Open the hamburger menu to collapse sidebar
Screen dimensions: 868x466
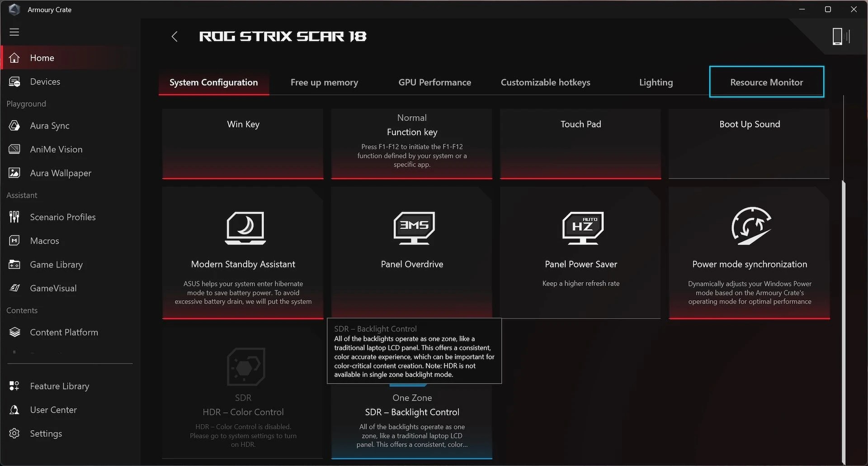[14, 32]
